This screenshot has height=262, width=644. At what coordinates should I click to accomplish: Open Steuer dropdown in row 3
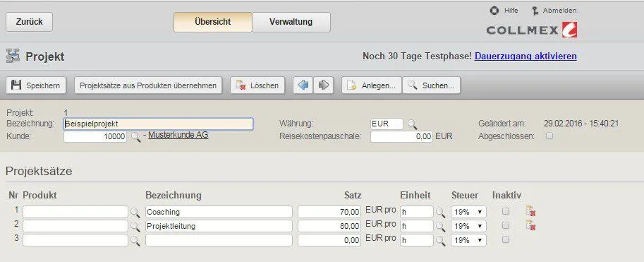point(468,240)
